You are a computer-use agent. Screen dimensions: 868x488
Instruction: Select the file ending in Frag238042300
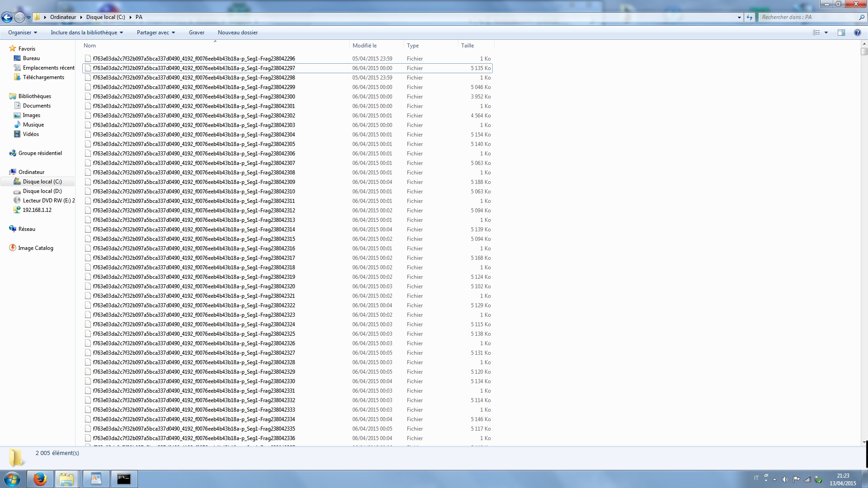(x=193, y=97)
